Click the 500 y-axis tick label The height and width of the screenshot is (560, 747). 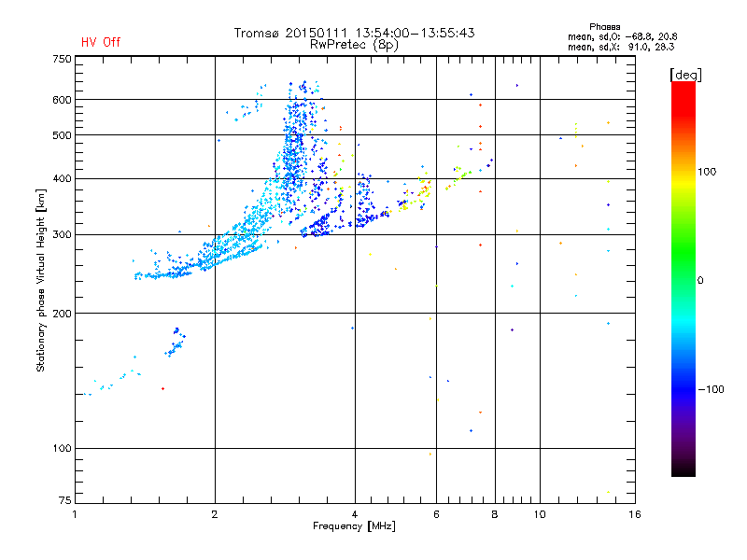[x=62, y=135]
